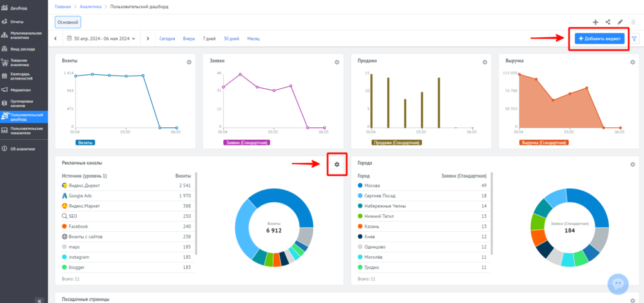644x303 pixels.
Task: Click the pencil edit dashboard icon
Action: (x=620, y=23)
